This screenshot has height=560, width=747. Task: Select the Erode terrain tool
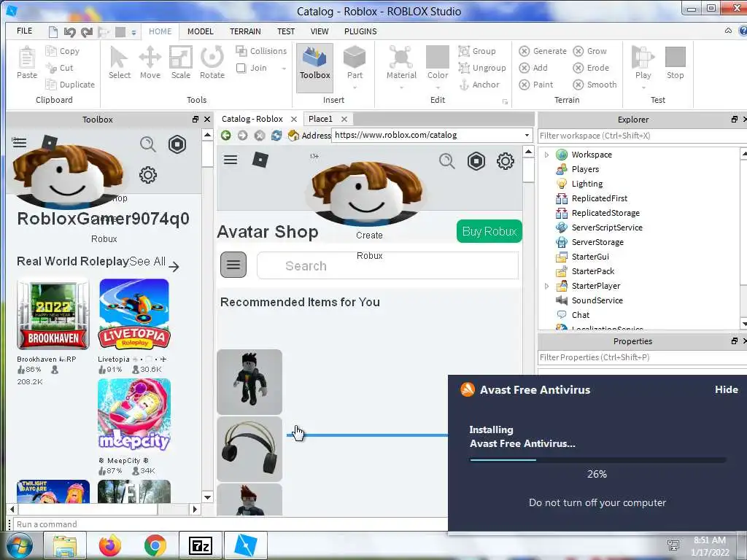[x=591, y=68]
